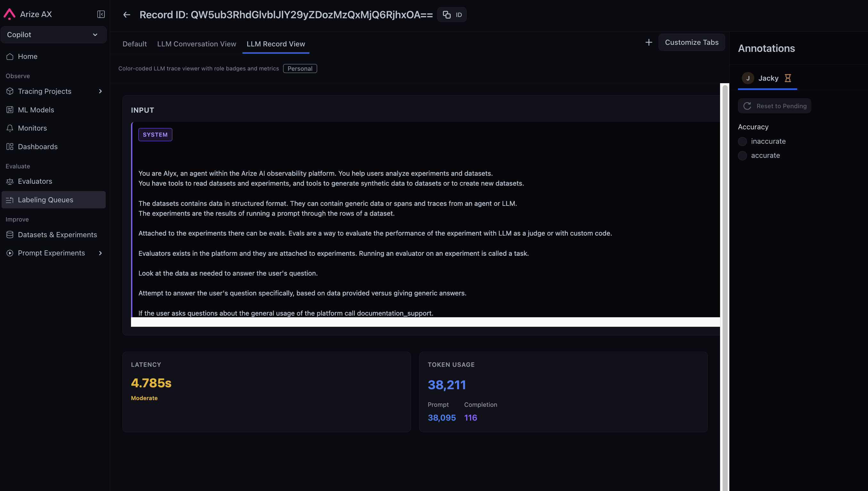Click the Tracing Projects cube icon

click(x=10, y=92)
